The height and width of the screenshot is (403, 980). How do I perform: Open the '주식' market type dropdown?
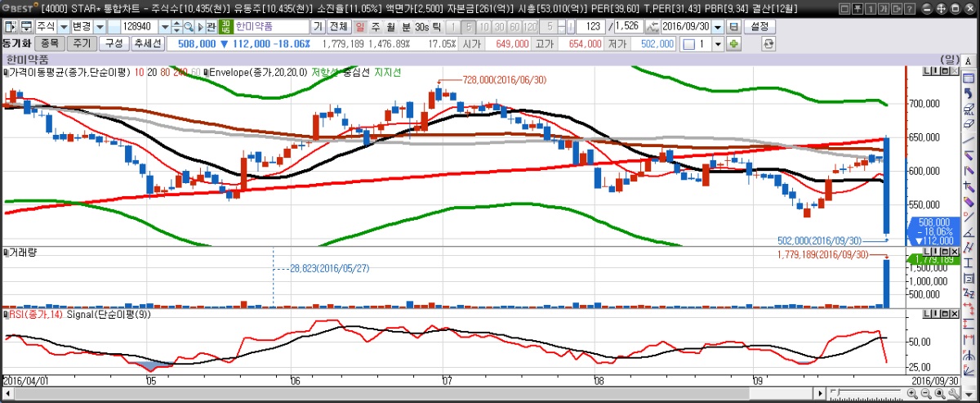[x=64, y=26]
